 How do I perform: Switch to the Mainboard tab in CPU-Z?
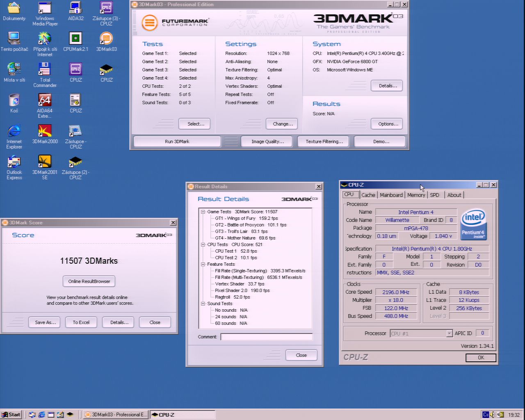click(x=391, y=195)
